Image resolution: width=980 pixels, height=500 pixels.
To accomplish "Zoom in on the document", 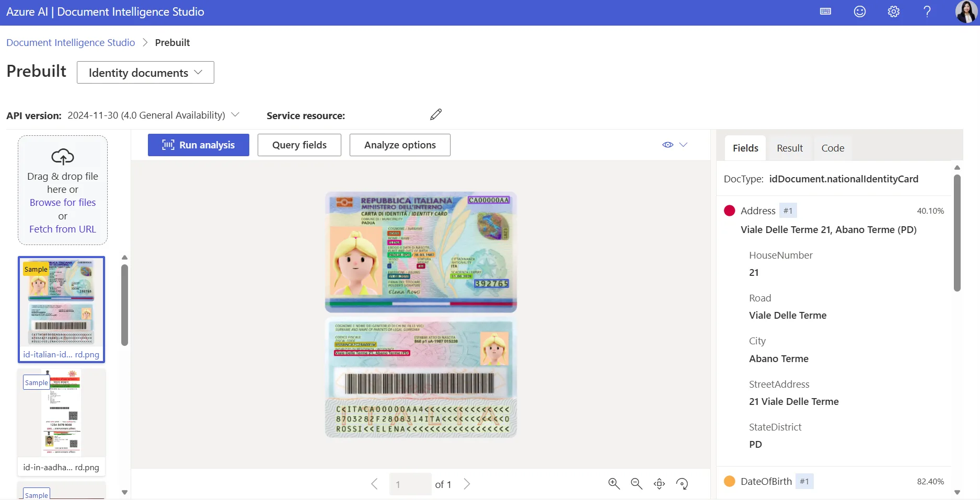I will point(614,484).
